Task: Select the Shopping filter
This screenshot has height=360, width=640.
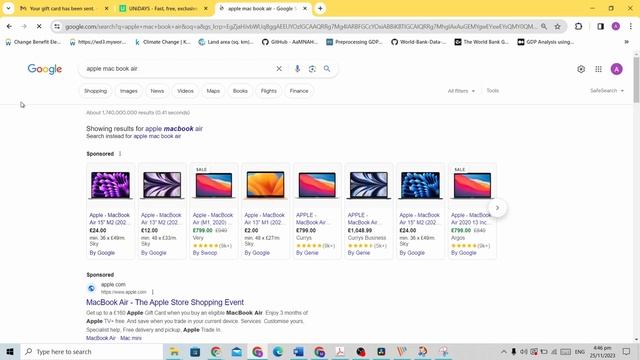Action: coord(96,91)
